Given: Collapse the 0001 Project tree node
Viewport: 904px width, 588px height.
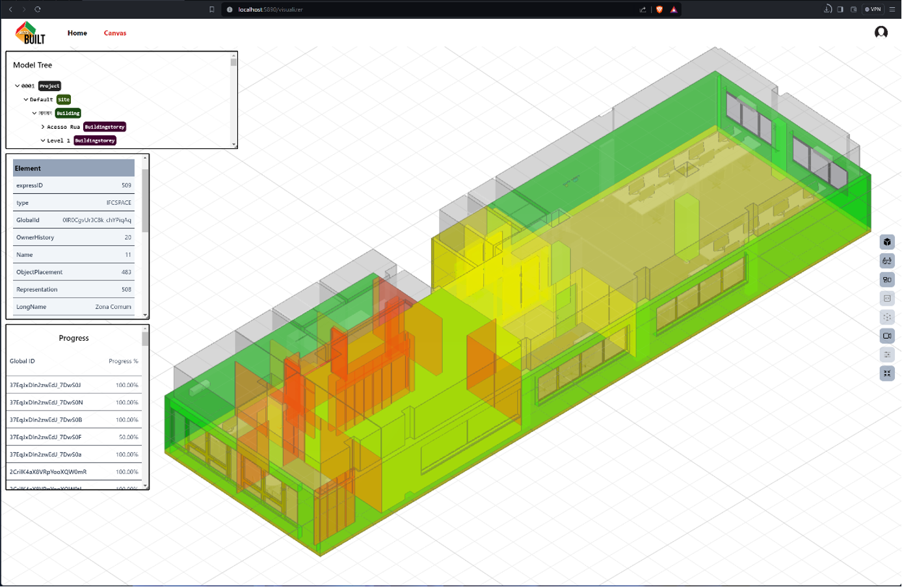Looking at the screenshot, I should tap(18, 86).
